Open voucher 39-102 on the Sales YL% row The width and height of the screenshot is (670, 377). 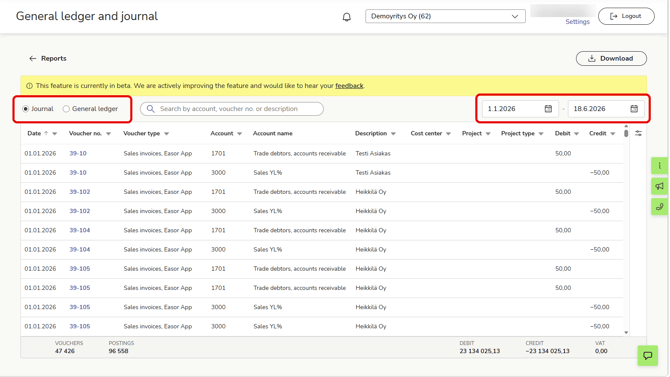coord(80,211)
